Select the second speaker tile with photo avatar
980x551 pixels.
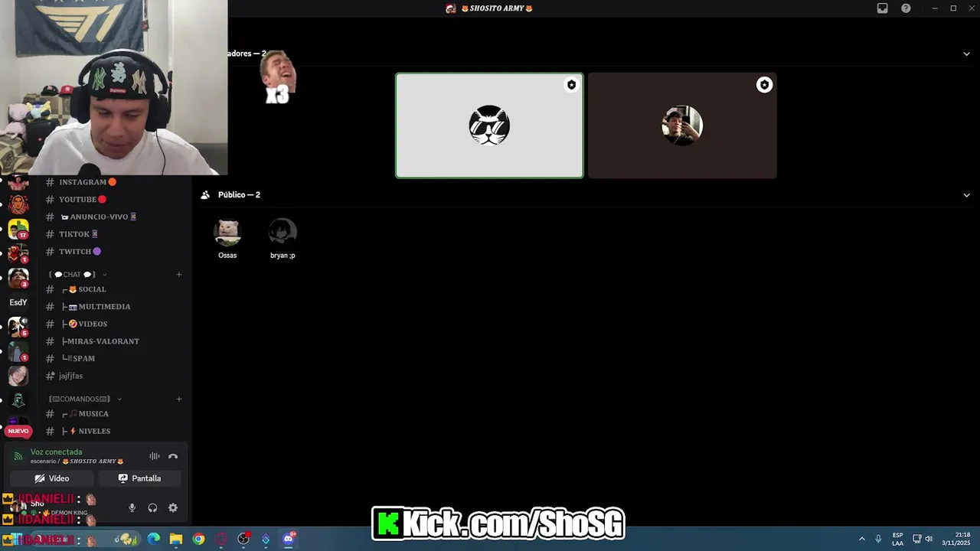(682, 126)
